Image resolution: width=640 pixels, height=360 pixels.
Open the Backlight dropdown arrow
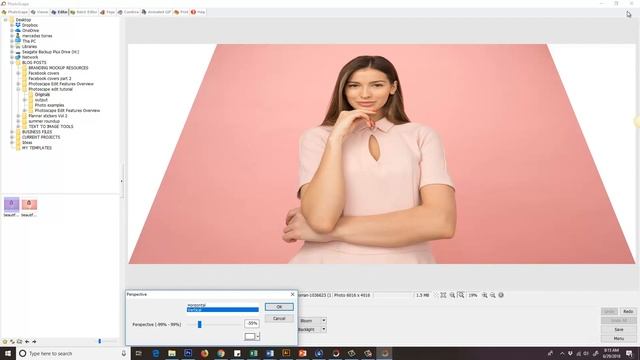(x=324, y=329)
